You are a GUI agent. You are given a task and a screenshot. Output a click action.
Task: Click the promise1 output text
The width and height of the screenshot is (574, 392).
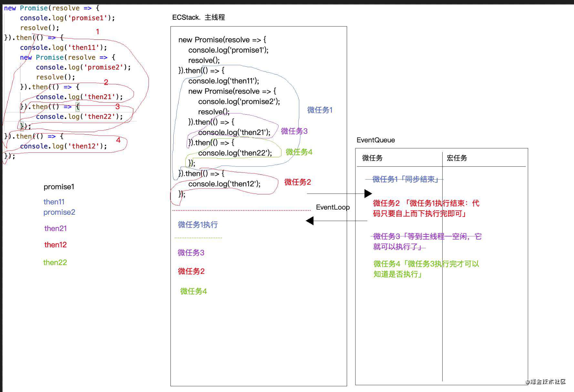(59, 187)
